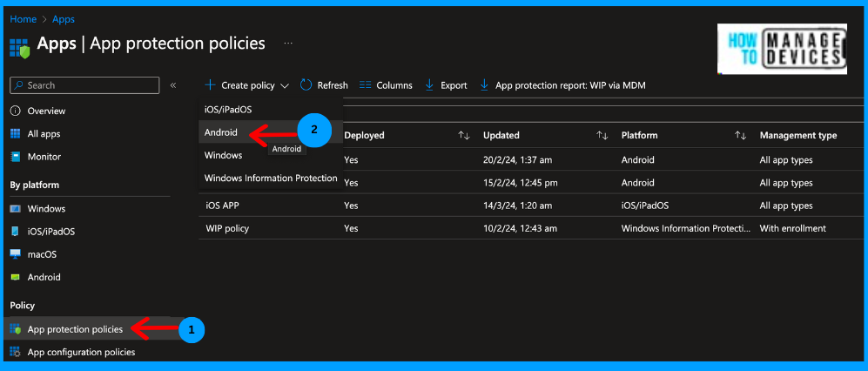Choose Windows from Create policy menu
This screenshot has width=868, height=371.
(272, 155)
